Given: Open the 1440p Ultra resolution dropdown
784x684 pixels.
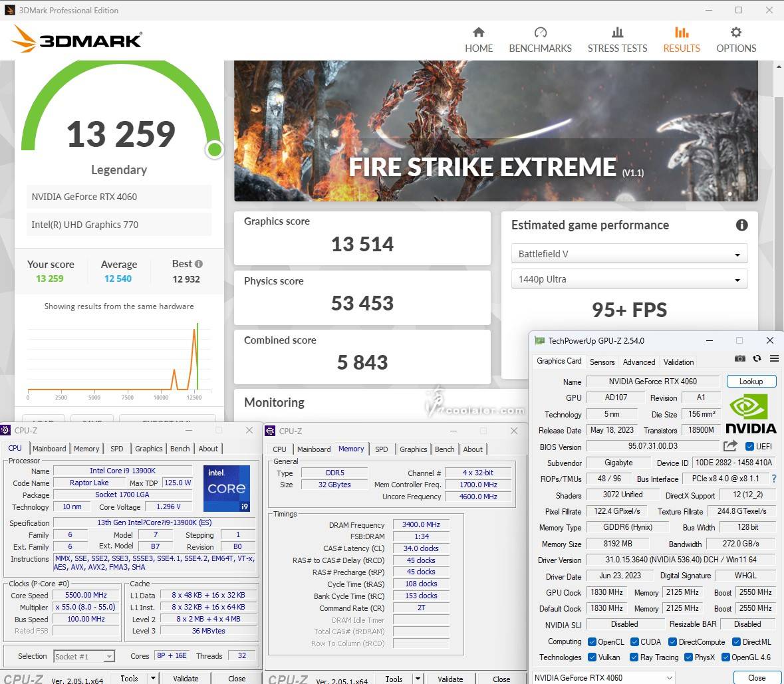Looking at the screenshot, I should tap(629, 279).
